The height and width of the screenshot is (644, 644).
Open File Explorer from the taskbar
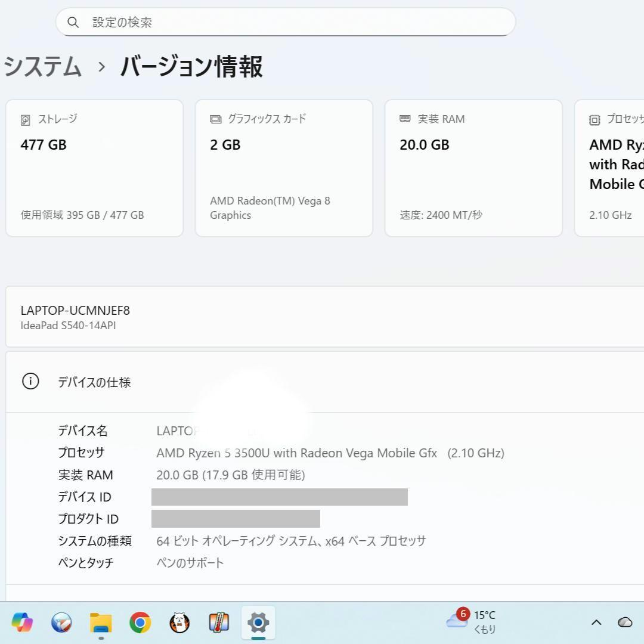pyautogui.click(x=100, y=622)
